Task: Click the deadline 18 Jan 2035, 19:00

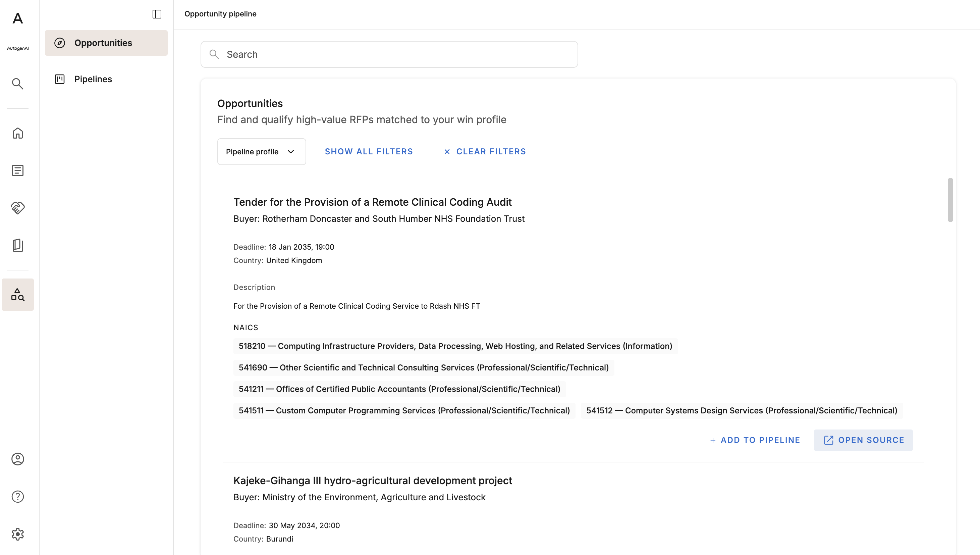Action: [x=301, y=247]
